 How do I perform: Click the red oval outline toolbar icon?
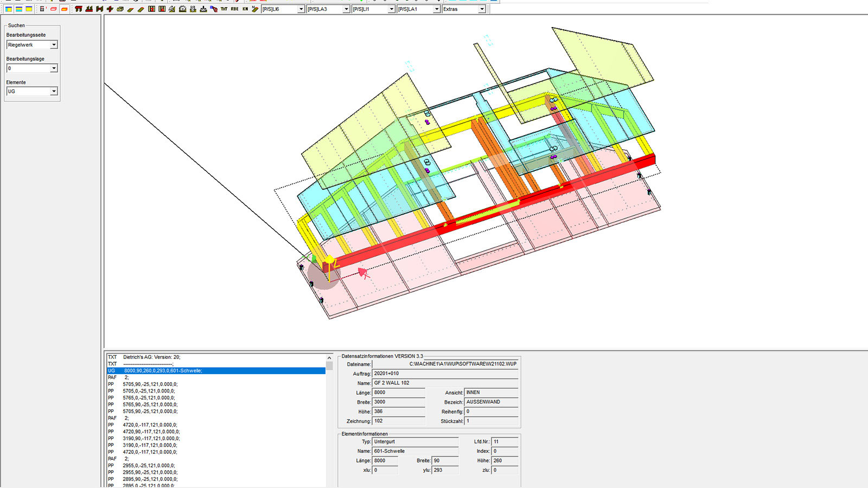tap(53, 9)
